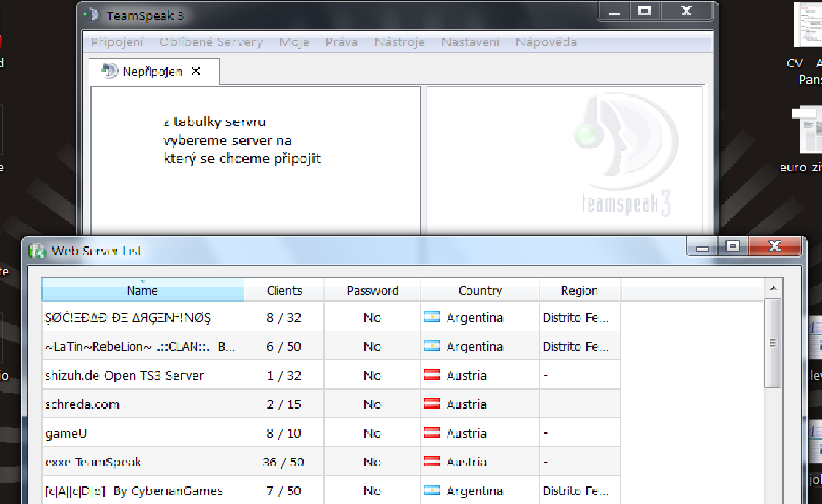822x504 pixels.
Task: Sort servers by Clients column header
Action: [x=284, y=291]
